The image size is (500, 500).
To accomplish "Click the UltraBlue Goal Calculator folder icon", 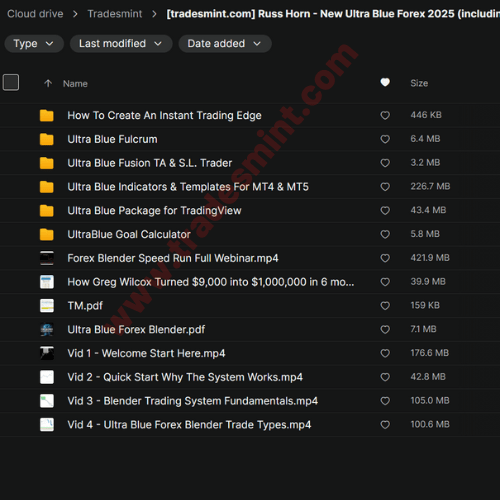I will (47, 234).
